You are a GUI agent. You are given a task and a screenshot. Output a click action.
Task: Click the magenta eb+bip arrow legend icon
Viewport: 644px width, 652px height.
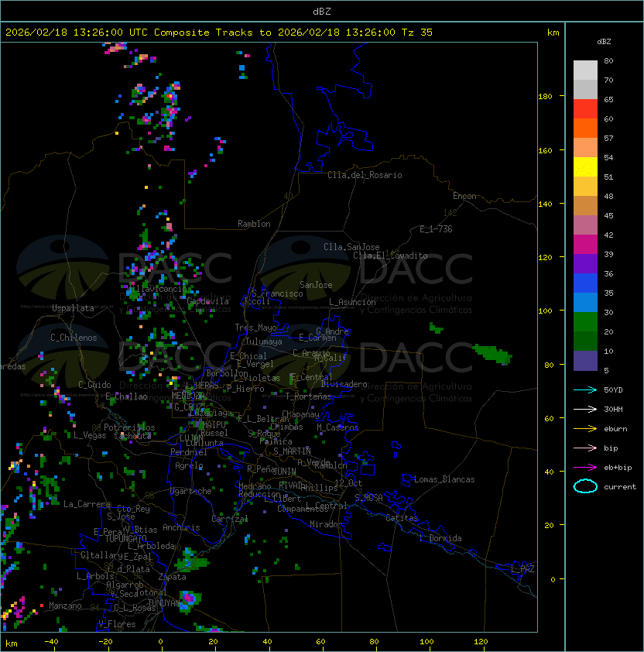(x=585, y=468)
